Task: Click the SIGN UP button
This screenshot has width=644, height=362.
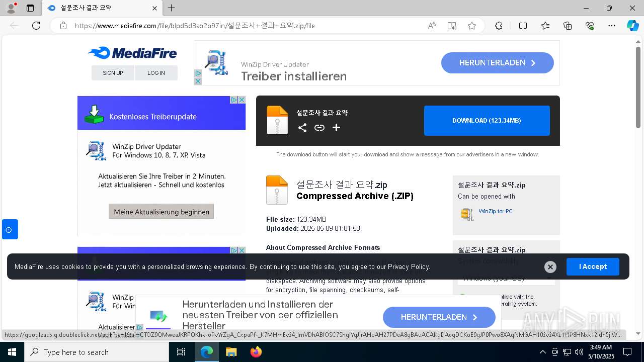Action: pos(113,73)
